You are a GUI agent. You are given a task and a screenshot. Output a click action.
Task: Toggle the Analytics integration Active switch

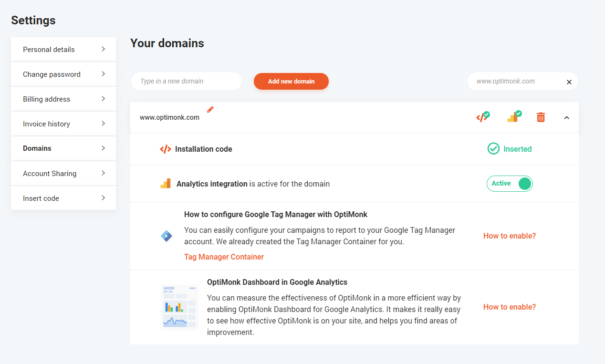click(x=510, y=184)
